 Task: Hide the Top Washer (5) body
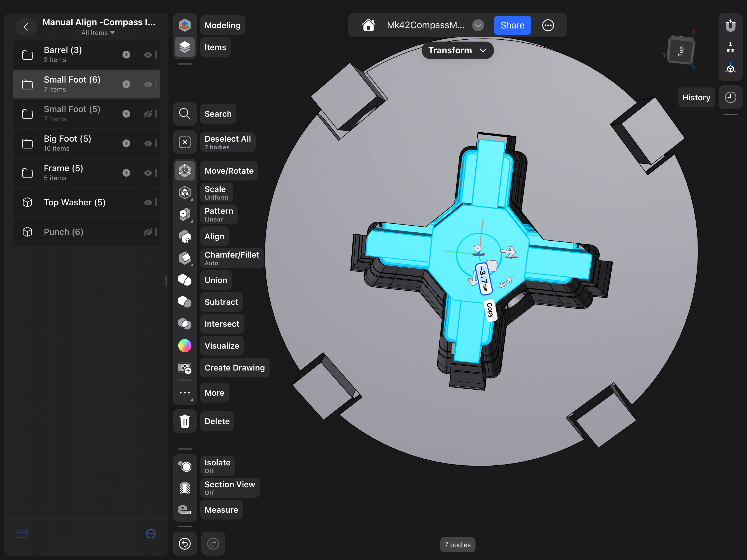coord(148,203)
